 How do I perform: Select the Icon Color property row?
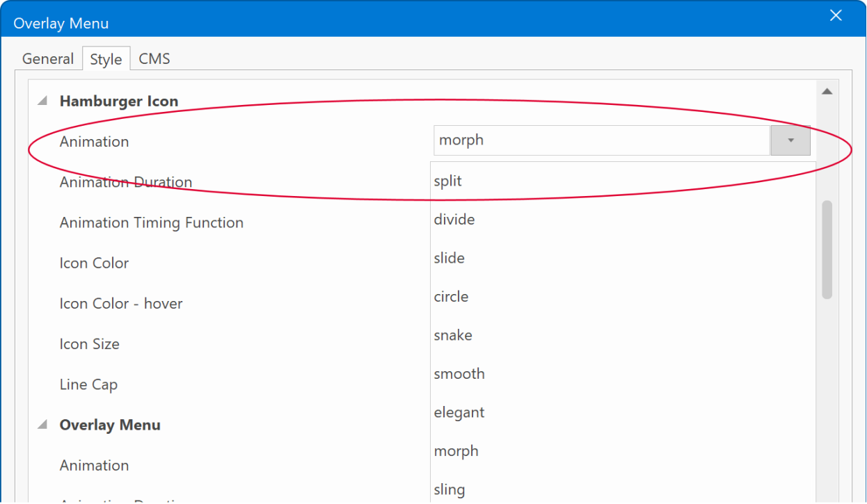click(230, 263)
